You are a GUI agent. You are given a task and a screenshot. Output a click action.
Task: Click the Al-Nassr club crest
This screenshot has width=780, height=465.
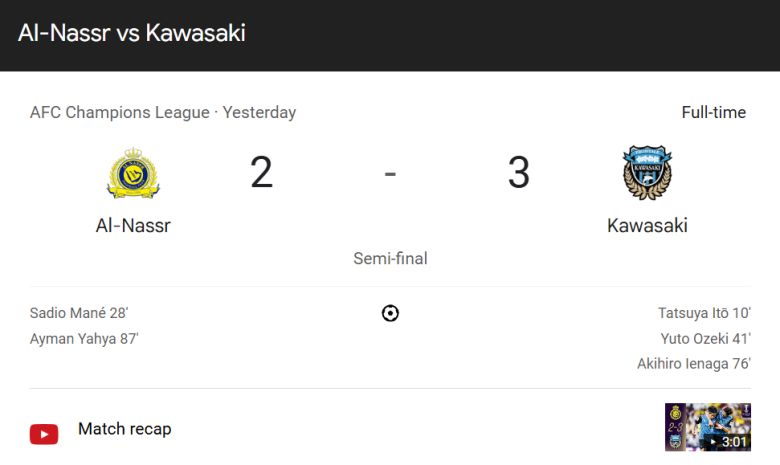point(133,173)
